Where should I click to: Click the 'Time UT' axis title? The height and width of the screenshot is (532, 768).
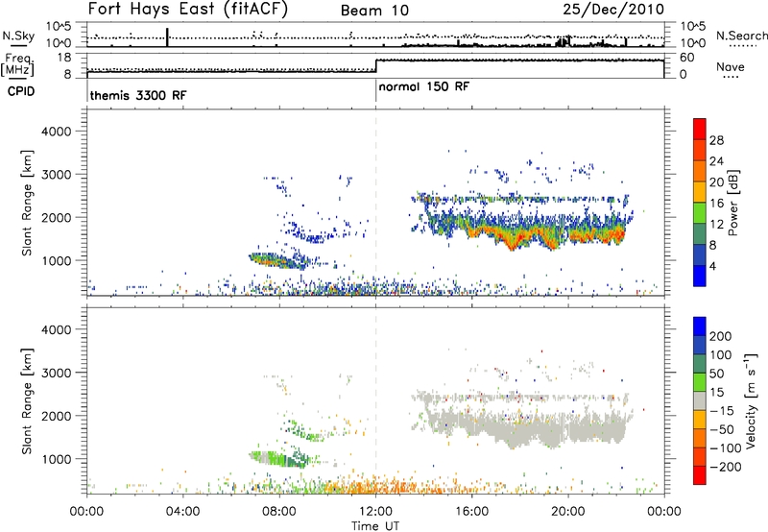(x=375, y=526)
